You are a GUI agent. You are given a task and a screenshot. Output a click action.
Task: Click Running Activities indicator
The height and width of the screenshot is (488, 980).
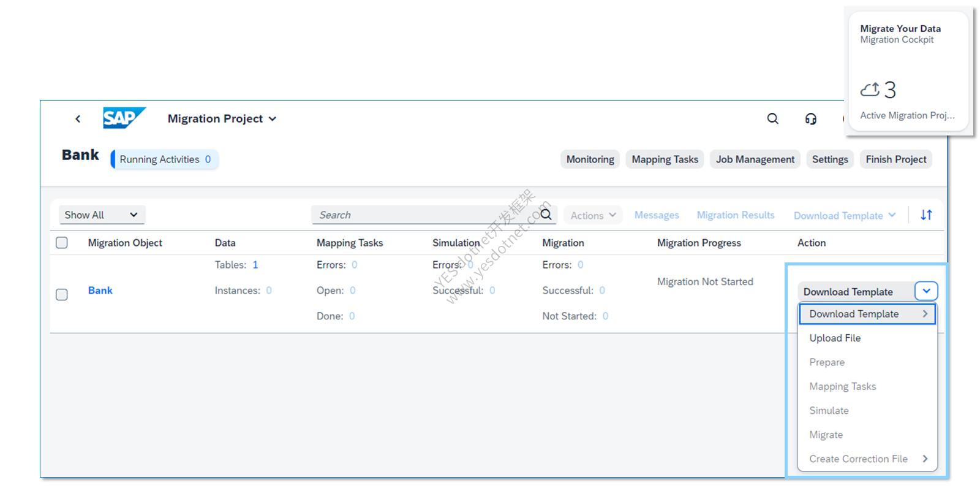coord(165,159)
